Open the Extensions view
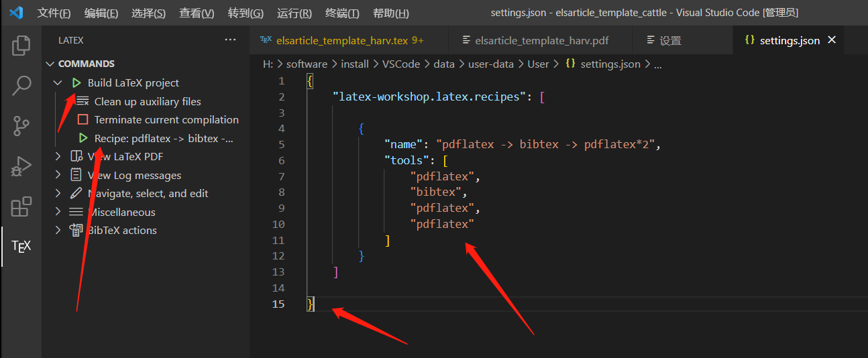Screen dimensions: 868x358 point(21,206)
